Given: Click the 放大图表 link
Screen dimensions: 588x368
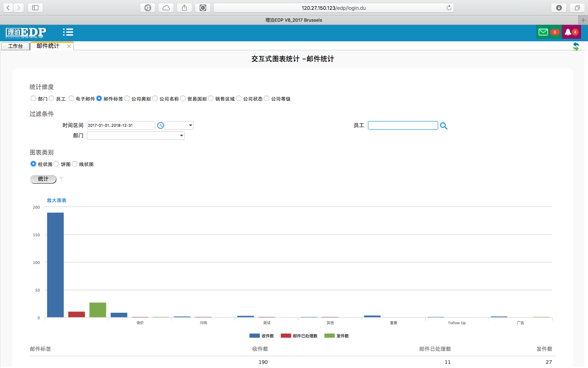Looking at the screenshot, I should 56,200.
